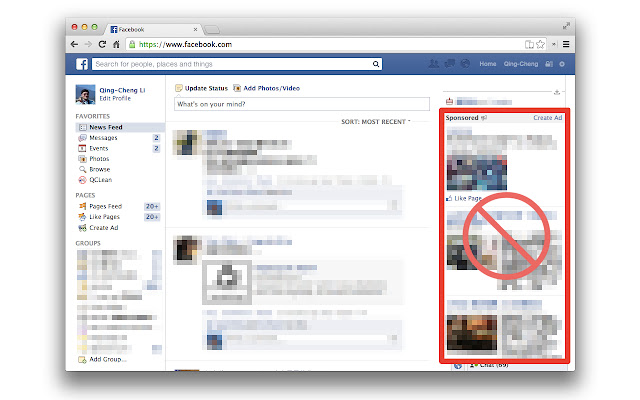Click Qing-Cheng Li profile picture

pos(85,94)
